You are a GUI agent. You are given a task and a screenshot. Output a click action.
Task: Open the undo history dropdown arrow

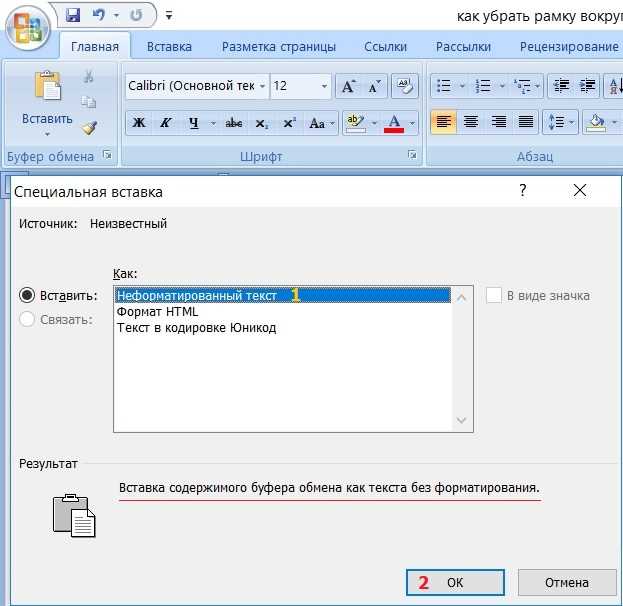tap(116, 16)
